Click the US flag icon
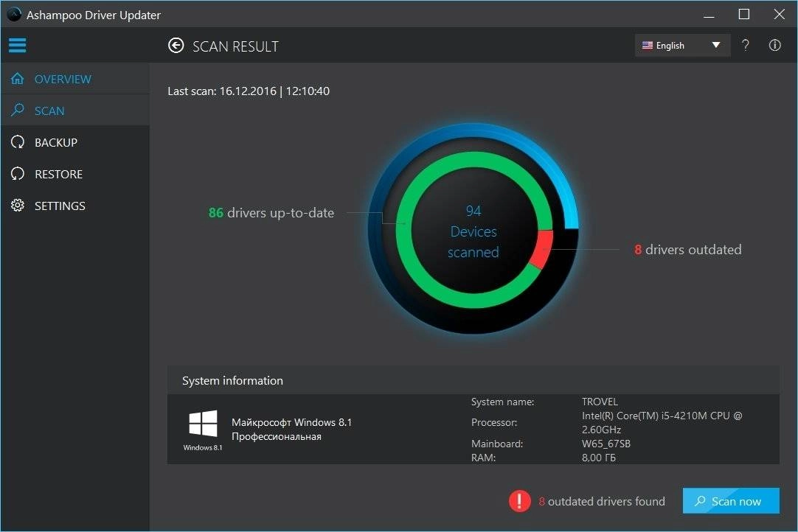The image size is (798, 532). [x=648, y=45]
